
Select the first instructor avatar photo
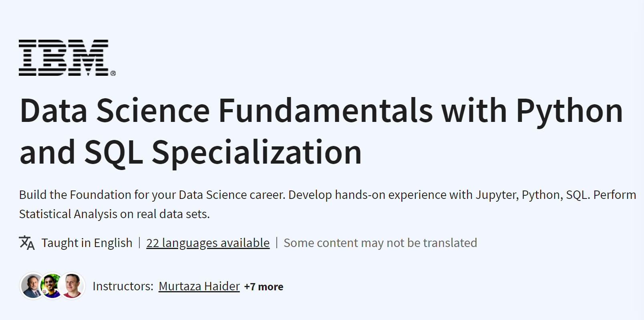pyautogui.click(x=32, y=286)
